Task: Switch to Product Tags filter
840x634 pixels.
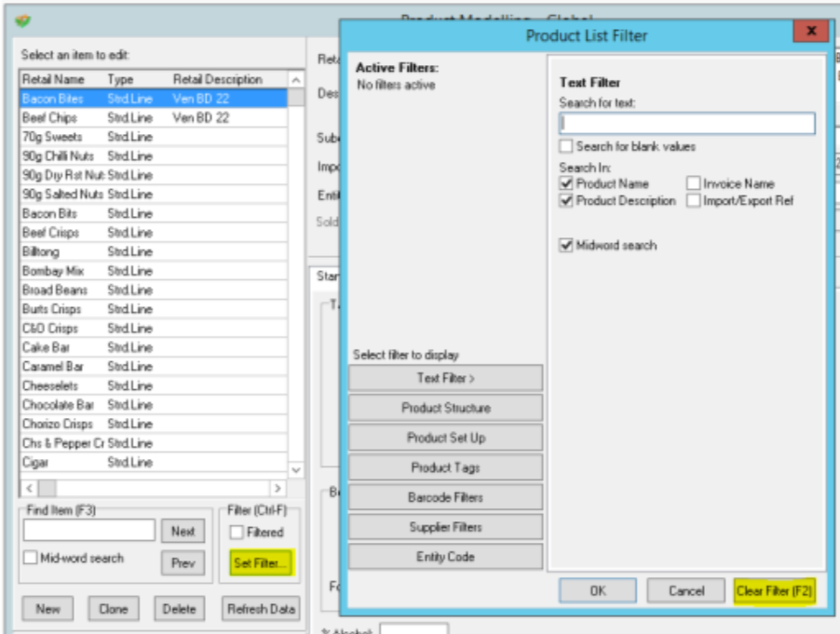Action: 445,467
